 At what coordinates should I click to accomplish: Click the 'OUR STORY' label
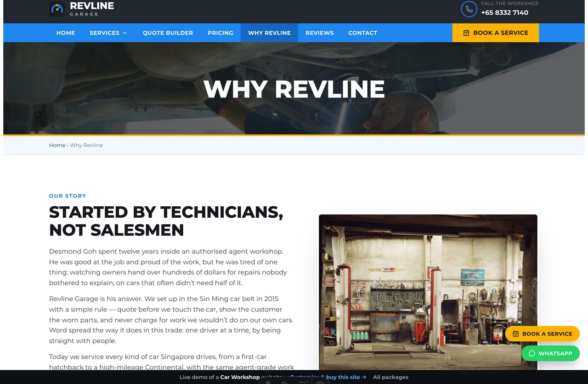coord(68,196)
